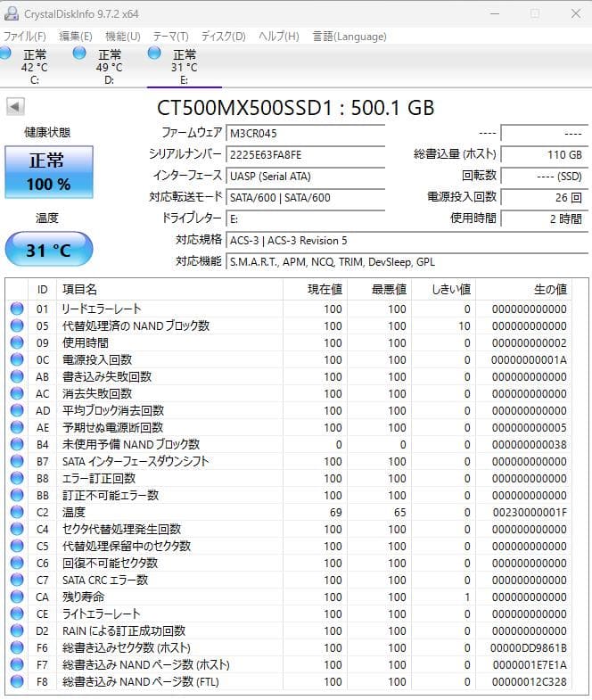Click the CrystalDiskInfo app icon in title bar
Viewport: 592px width, 700px height.
point(11,13)
